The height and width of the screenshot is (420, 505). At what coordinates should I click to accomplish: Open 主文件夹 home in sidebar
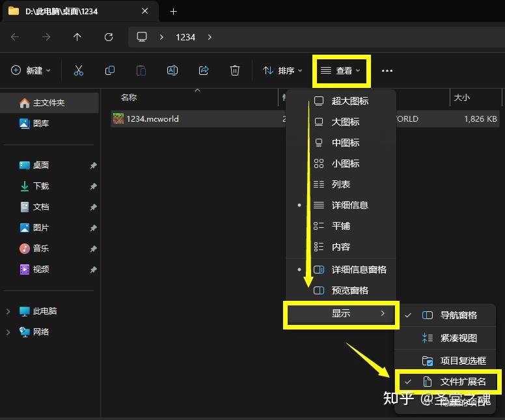tap(49, 103)
